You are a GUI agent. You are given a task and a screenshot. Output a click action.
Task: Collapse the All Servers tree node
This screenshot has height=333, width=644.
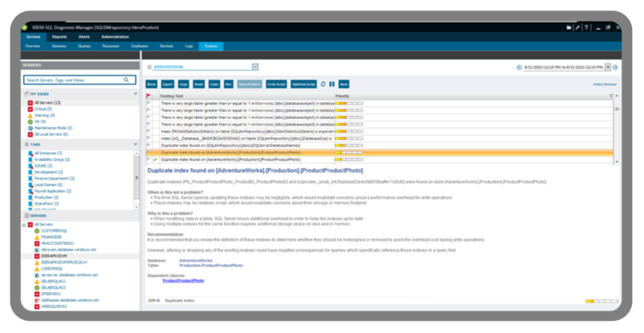(x=26, y=224)
